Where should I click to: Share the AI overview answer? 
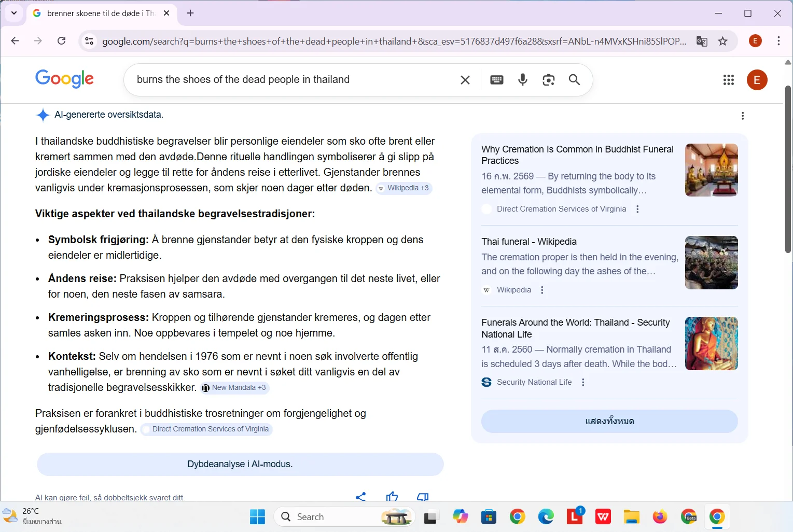pos(361,496)
